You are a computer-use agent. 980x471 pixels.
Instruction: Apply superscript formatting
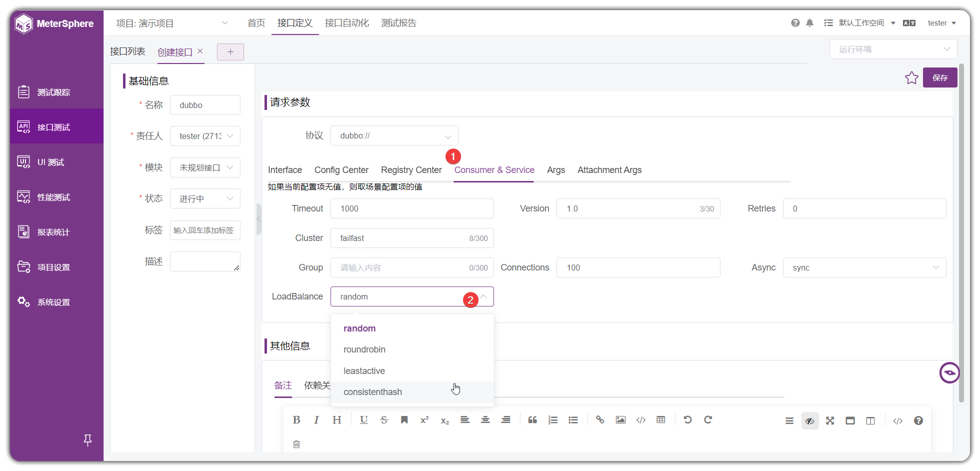(x=424, y=420)
